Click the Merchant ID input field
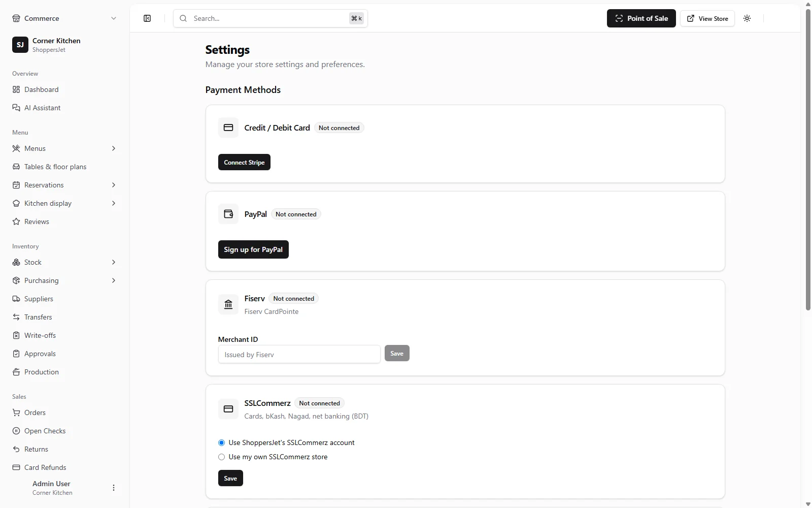Screen dimensions: 812x508 click(x=299, y=354)
